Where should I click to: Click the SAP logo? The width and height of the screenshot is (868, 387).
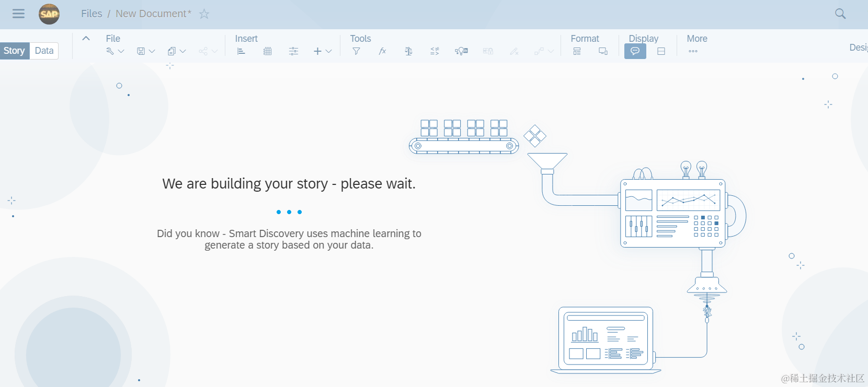coord(49,14)
